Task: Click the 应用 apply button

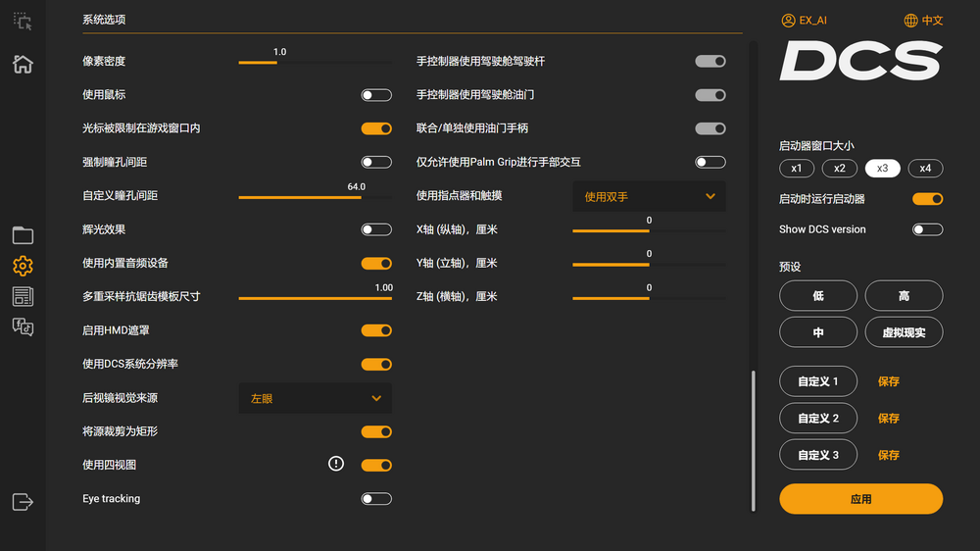Action: tap(860, 498)
